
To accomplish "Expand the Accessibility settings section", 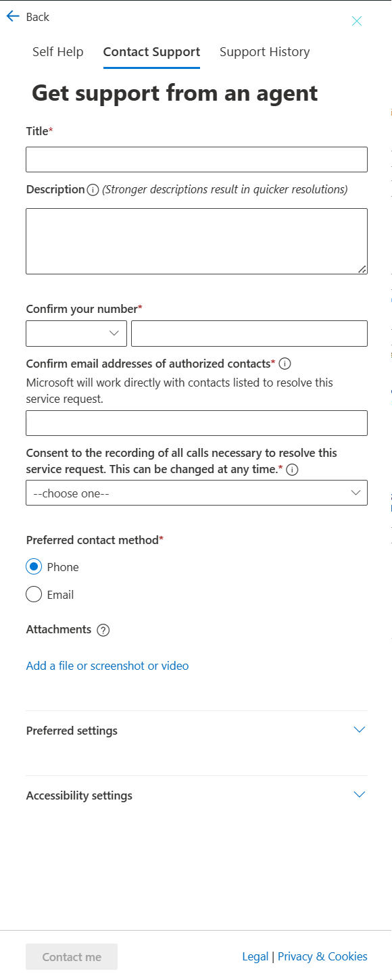I will pos(197,795).
